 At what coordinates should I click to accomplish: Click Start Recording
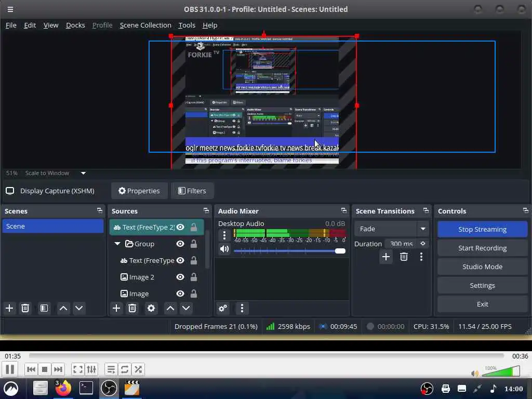pos(482,248)
